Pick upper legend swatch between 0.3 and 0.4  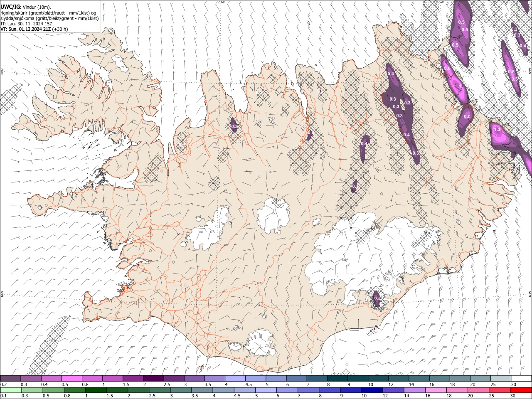31,378
